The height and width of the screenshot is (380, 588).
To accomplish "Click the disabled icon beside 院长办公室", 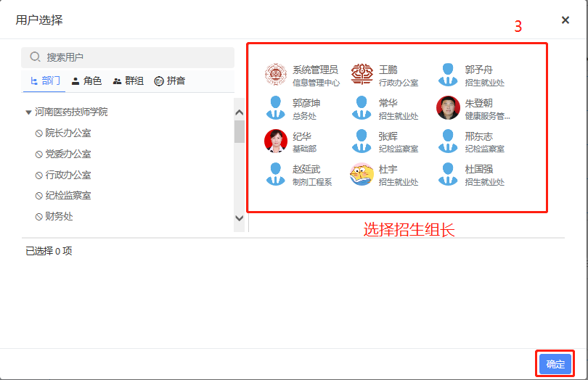I will pos(38,133).
